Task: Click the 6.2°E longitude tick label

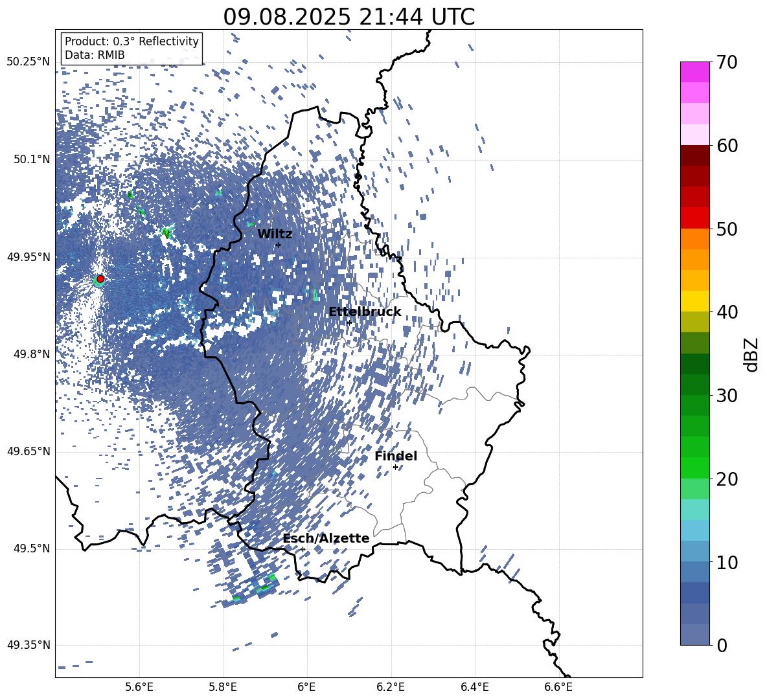Action: point(391,687)
